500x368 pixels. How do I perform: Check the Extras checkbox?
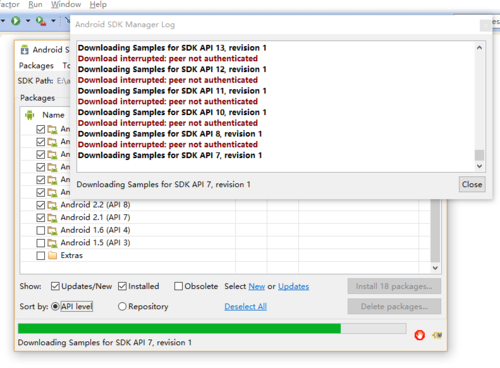pyautogui.click(x=41, y=256)
